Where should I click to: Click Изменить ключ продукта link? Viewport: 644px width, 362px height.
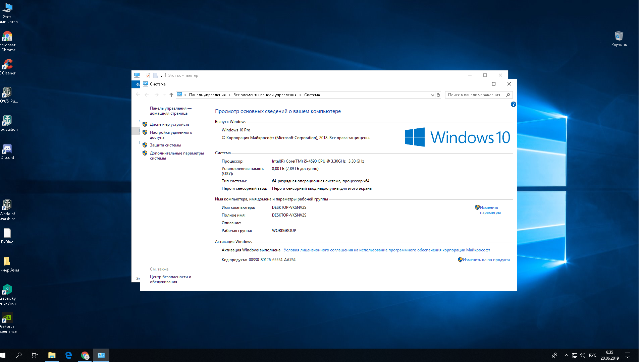click(486, 260)
